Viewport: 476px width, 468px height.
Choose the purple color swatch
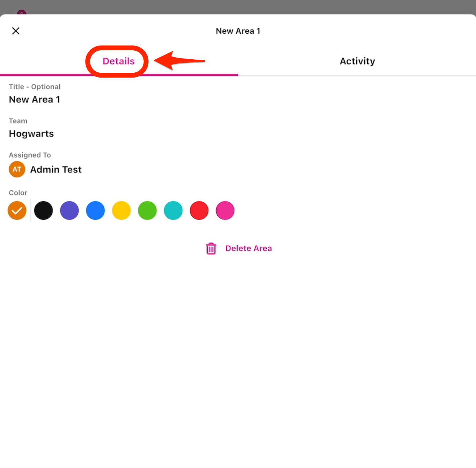pos(69,211)
